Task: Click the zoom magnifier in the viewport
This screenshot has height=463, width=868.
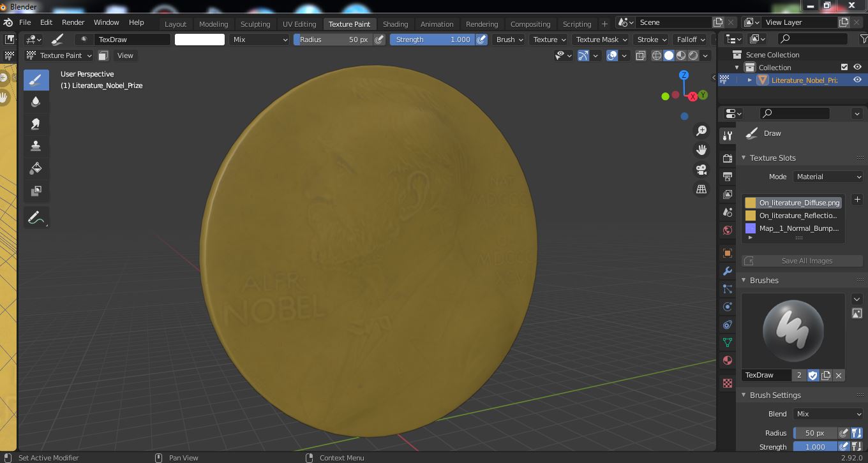Action: tap(701, 130)
